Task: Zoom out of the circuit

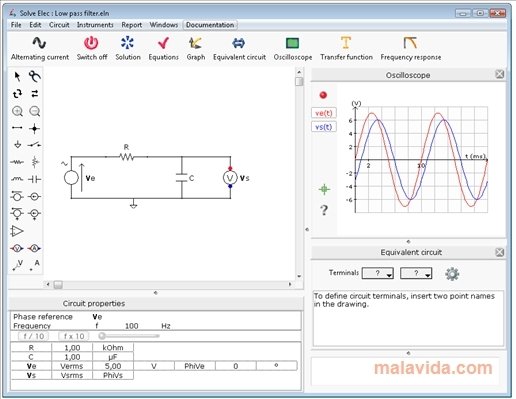Action: click(35, 111)
